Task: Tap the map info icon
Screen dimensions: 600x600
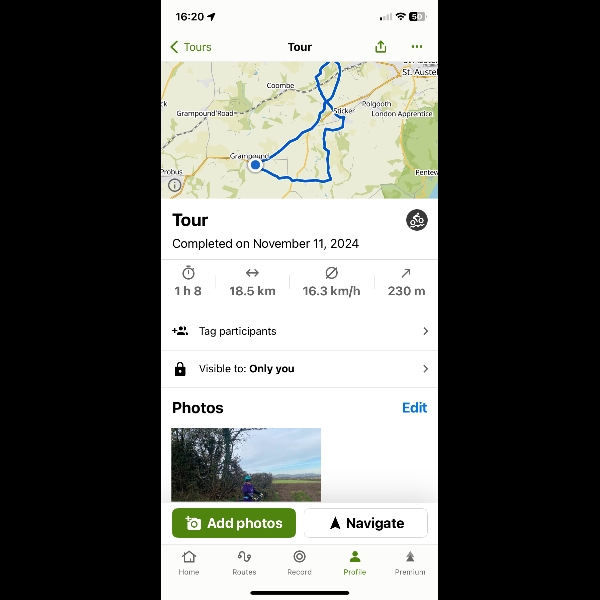Action: pyautogui.click(x=174, y=185)
